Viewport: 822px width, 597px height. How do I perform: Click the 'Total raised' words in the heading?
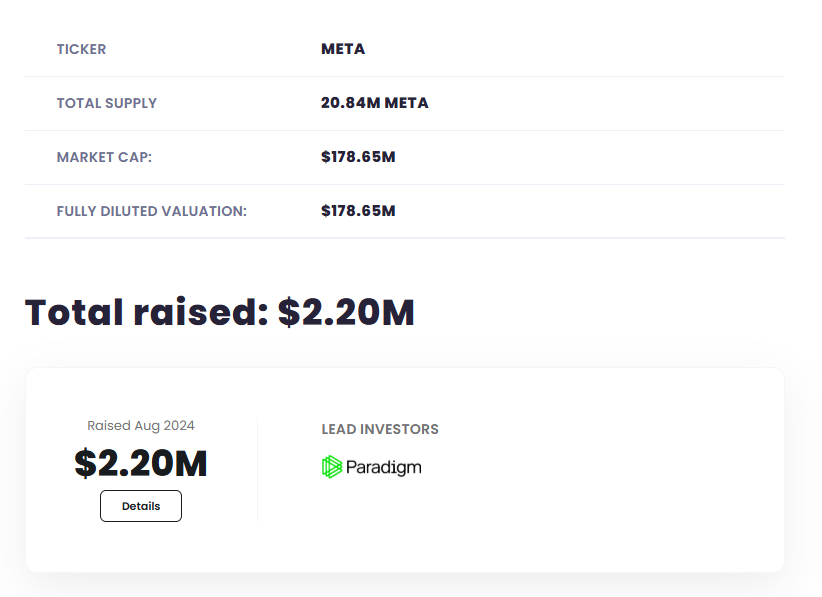147,313
